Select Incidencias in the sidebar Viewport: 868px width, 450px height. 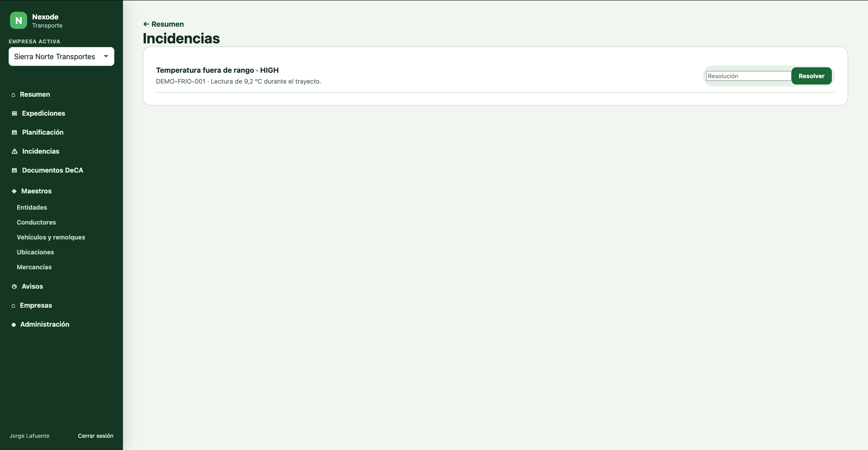41,151
